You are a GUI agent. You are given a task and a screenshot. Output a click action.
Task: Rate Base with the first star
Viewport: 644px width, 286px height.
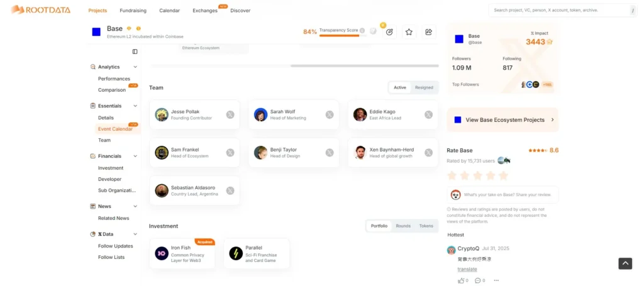452,175
